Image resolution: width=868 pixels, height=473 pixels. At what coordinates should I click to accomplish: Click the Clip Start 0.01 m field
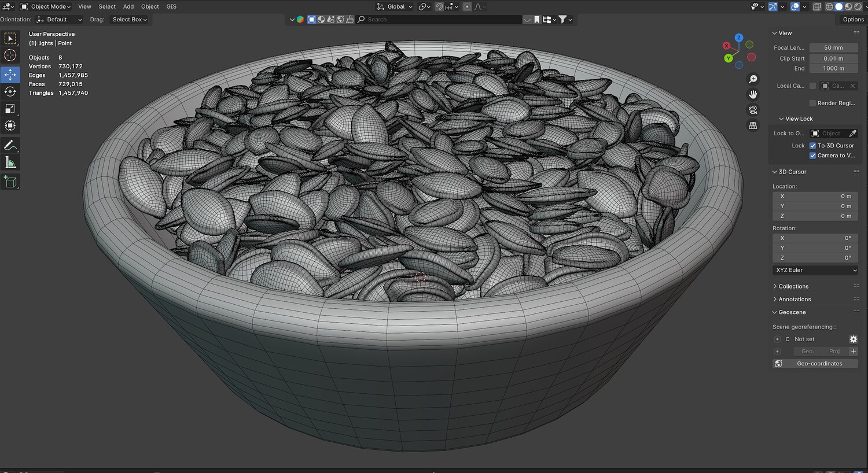pos(833,58)
